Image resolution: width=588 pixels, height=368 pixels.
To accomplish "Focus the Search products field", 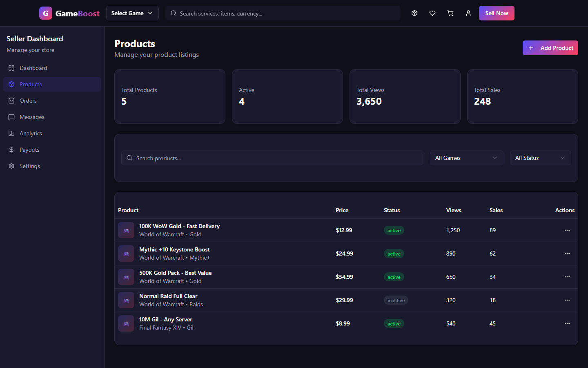I will (x=272, y=158).
